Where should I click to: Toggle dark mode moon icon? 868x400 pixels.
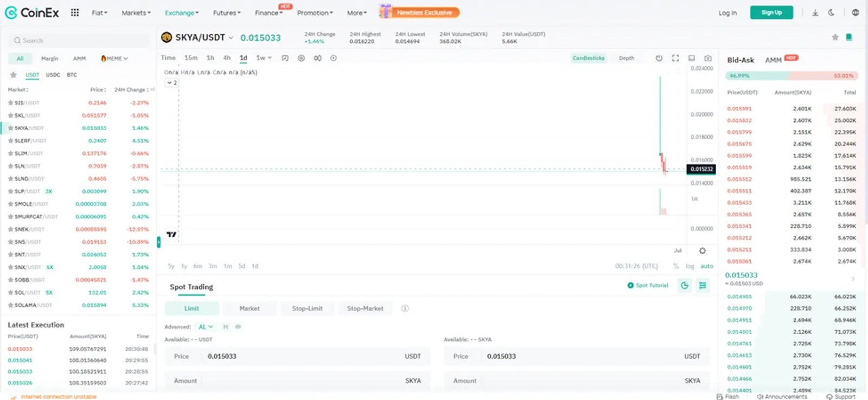click(831, 12)
